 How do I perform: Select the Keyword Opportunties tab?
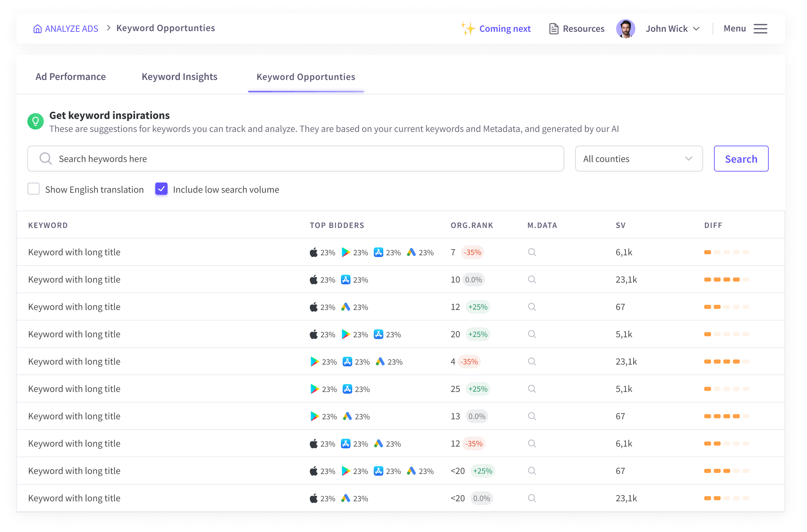tap(306, 77)
